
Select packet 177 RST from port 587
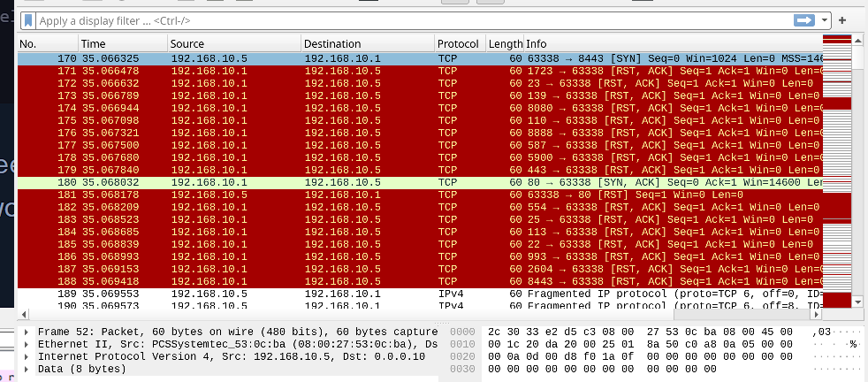point(420,145)
